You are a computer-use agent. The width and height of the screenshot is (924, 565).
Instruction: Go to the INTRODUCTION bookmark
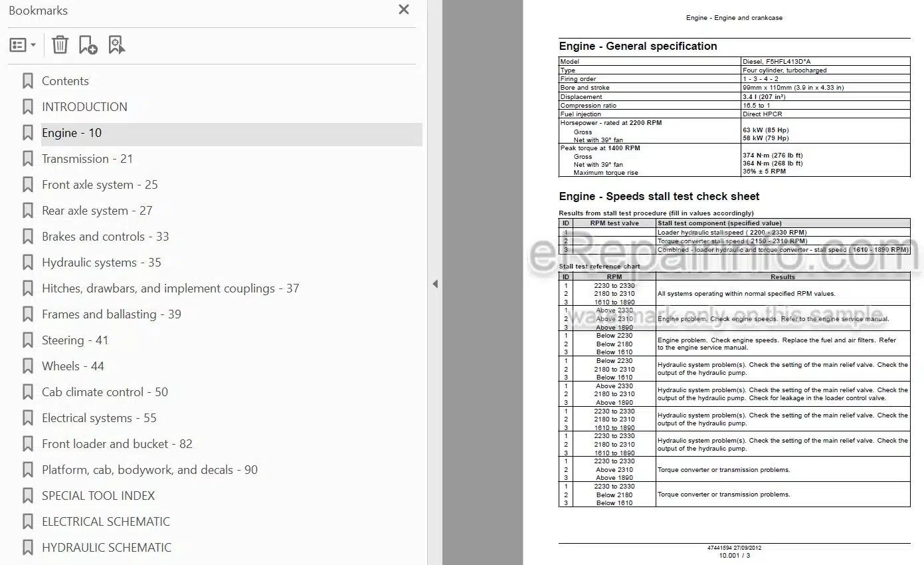pos(84,107)
